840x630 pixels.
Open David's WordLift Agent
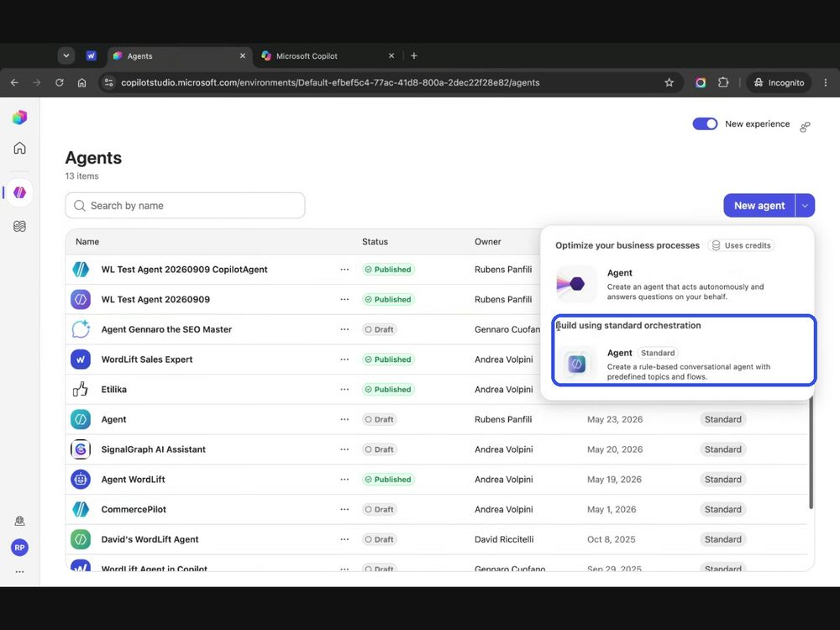(150, 539)
